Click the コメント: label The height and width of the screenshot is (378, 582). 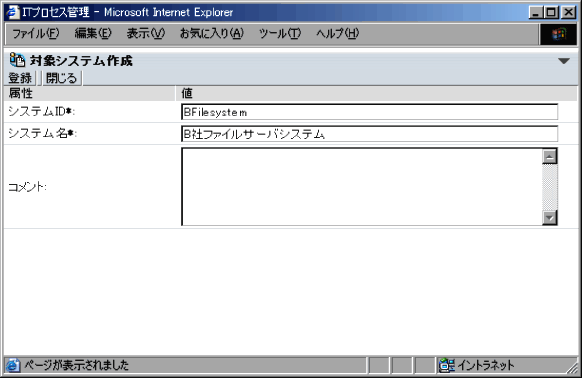(x=27, y=187)
